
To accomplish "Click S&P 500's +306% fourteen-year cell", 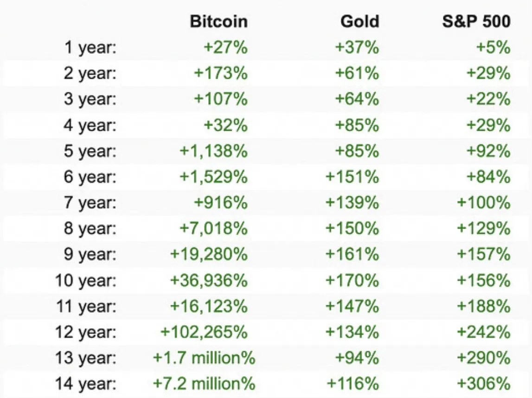I will tap(484, 384).
